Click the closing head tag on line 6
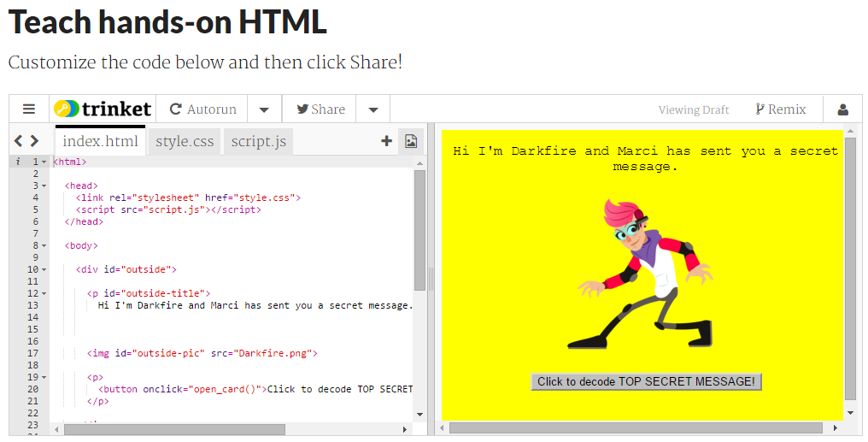The height and width of the screenshot is (442, 868). coord(84,221)
